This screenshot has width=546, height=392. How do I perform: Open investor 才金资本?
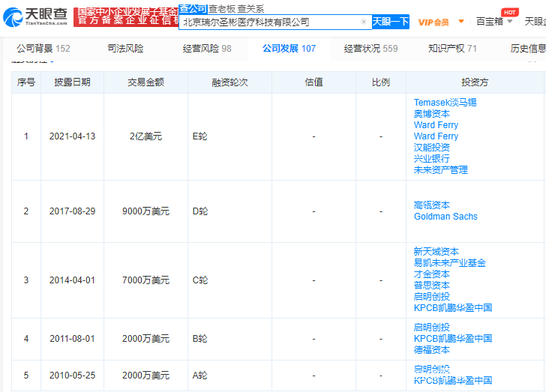(432, 274)
